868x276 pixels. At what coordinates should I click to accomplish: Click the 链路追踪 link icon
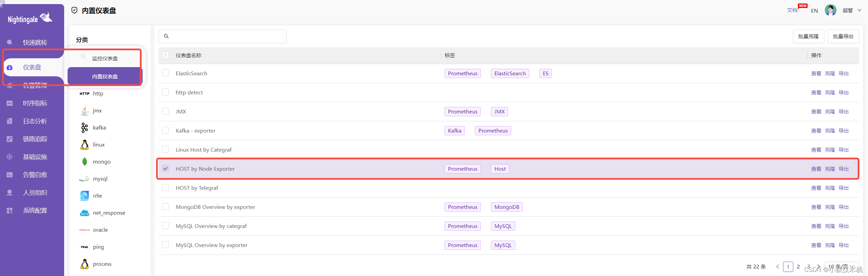point(10,139)
